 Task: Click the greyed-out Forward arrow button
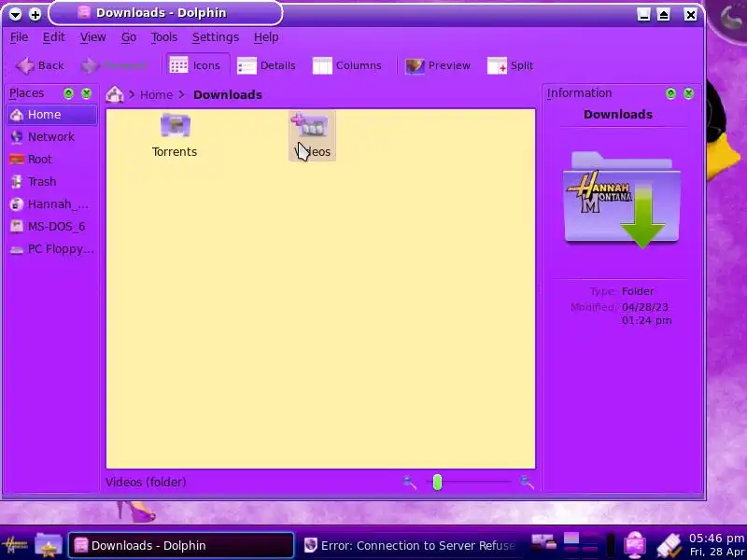coord(114,65)
